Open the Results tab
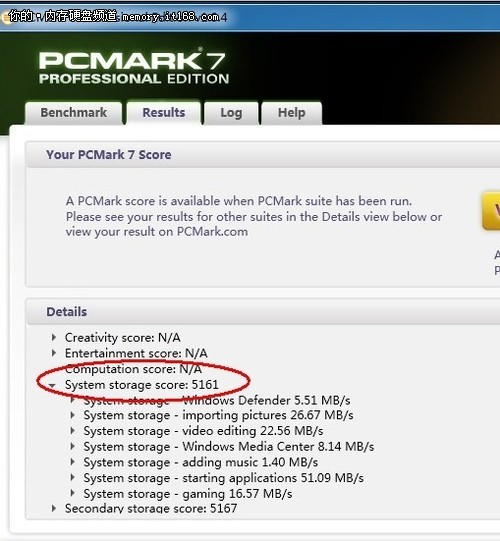The width and height of the screenshot is (500, 541). [x=164, y=113]
